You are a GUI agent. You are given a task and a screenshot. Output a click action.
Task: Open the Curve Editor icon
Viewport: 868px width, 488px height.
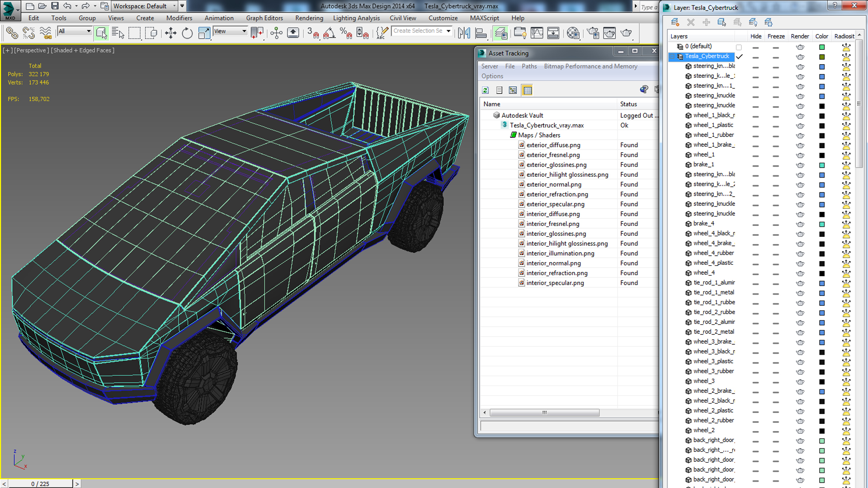tap(537, 33)
